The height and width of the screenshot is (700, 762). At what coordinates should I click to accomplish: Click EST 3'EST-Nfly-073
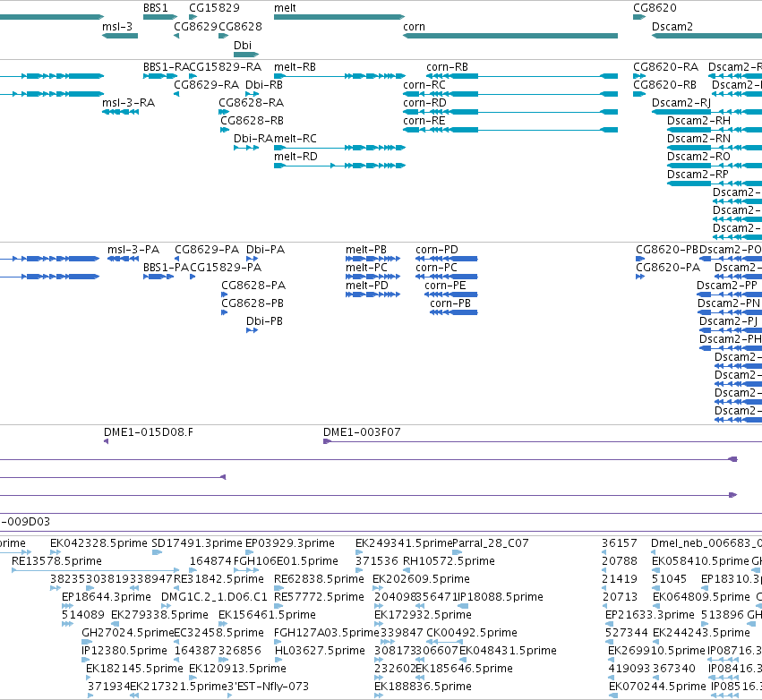[230, 696]
